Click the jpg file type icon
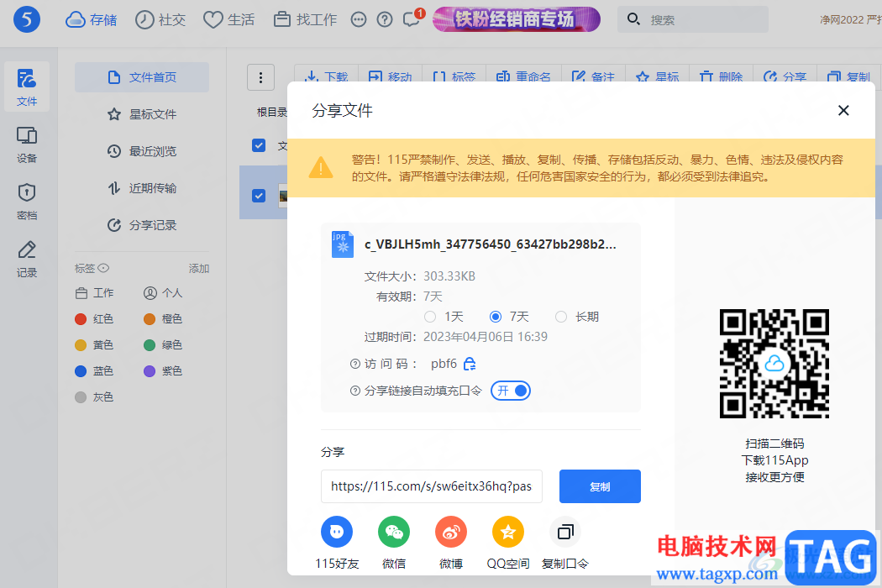This screenshot has height=588, width=882. (x=343, y=244)
